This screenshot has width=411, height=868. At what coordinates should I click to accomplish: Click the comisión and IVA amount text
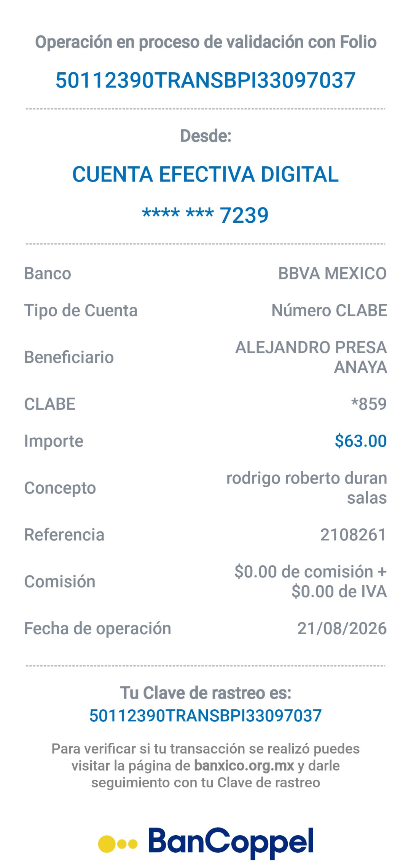click(x=311, y=581)
